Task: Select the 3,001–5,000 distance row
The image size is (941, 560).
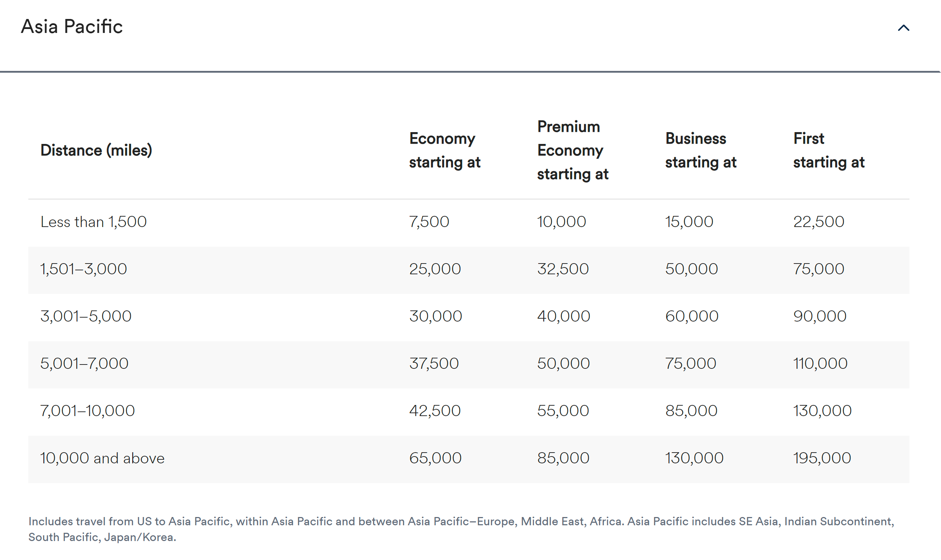Action: pos(86,316)
